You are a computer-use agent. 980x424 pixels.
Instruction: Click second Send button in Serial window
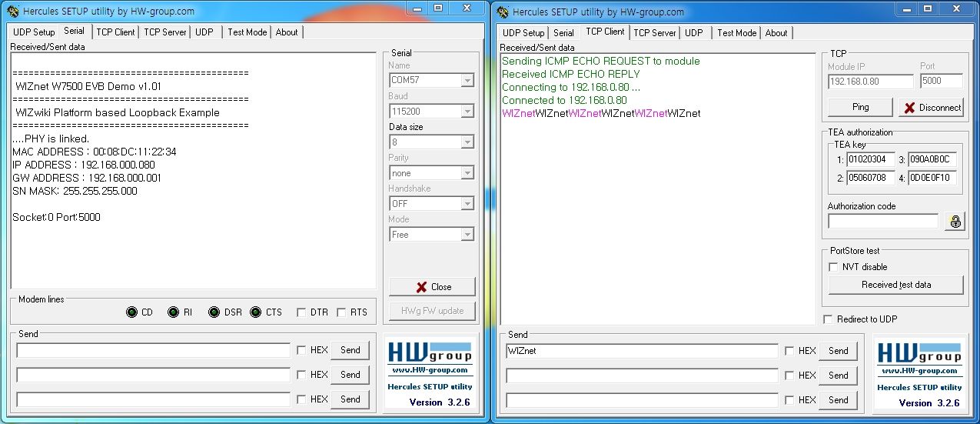click(350, 375)
